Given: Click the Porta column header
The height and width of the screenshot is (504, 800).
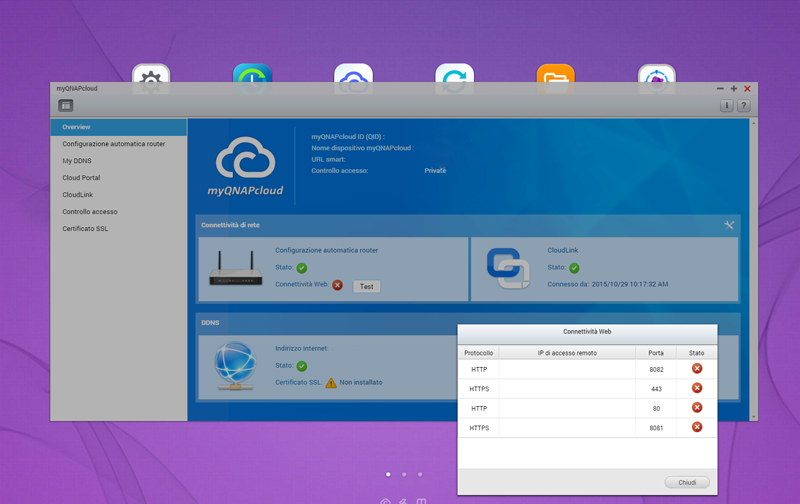Looking at the screenshot, I should (655, 353).
